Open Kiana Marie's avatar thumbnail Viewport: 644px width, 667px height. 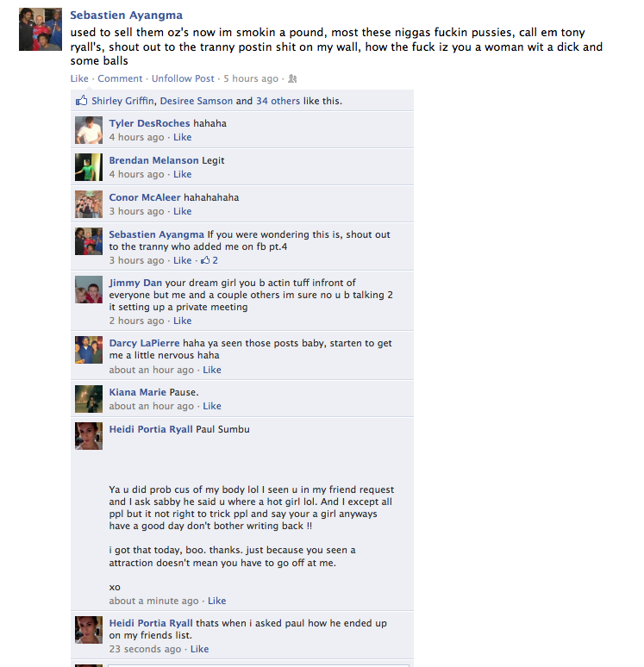pos(89,399)
